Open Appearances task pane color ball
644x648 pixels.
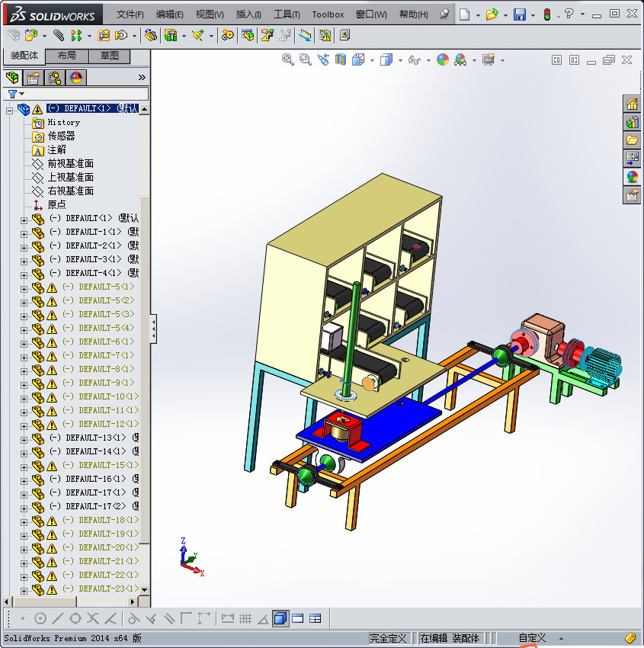point(632,176)
